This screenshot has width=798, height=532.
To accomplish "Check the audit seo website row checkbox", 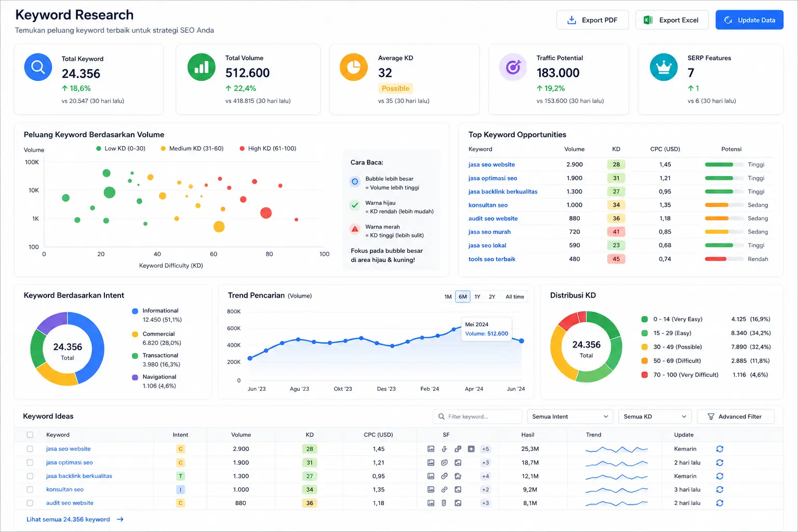I will (x=30, y=503).
